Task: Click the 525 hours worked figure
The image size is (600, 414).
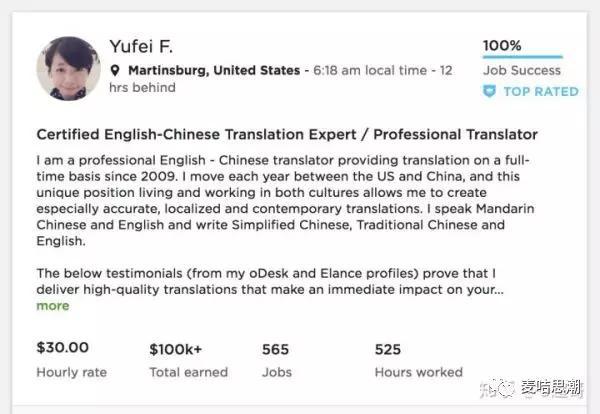Action: [x=388, y=349]
